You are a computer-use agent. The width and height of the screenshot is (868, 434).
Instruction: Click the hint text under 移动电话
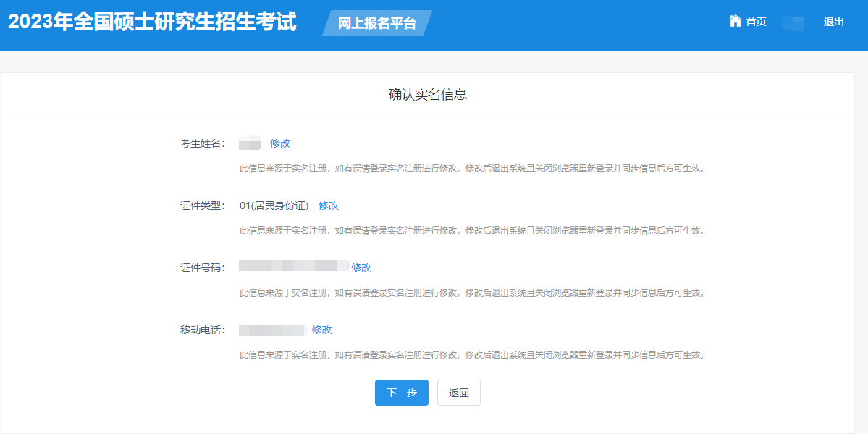(x=472, y=355)
